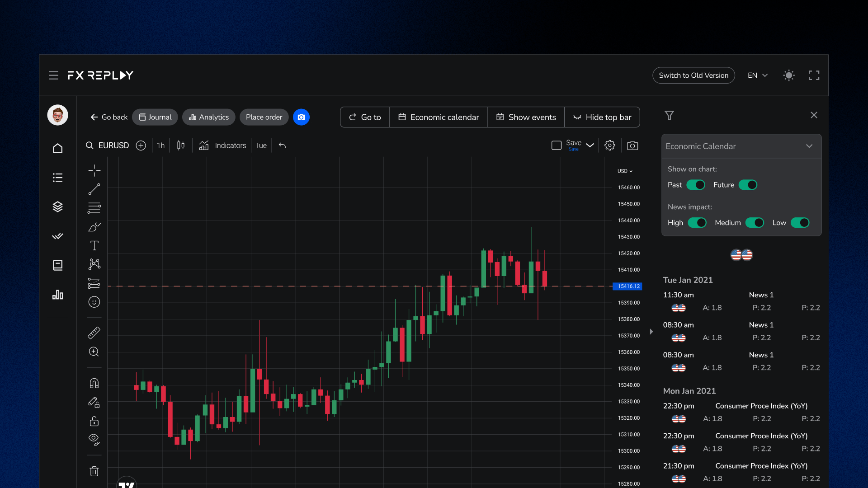Open the Analytics tab
Viewport: 868px width, 488px height.
click(x=209, y=117)
